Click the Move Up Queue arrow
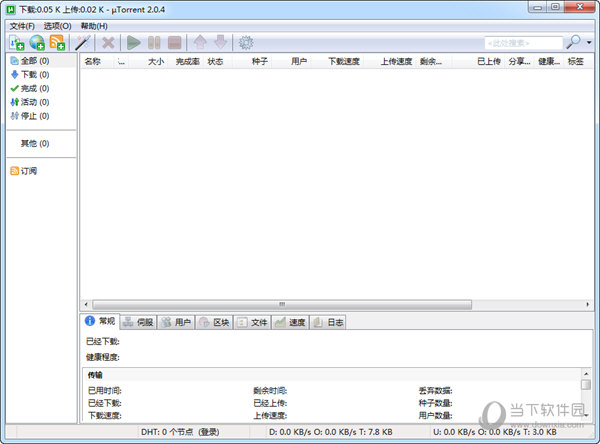The width and height of the screenshot is (600, 444). 200,42
